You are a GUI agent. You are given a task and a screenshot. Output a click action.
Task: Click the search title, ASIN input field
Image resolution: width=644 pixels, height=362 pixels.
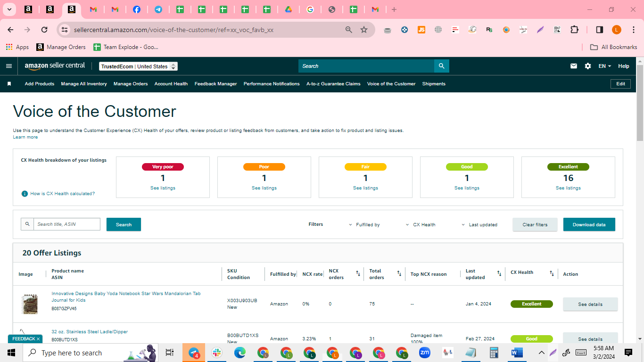67,224
